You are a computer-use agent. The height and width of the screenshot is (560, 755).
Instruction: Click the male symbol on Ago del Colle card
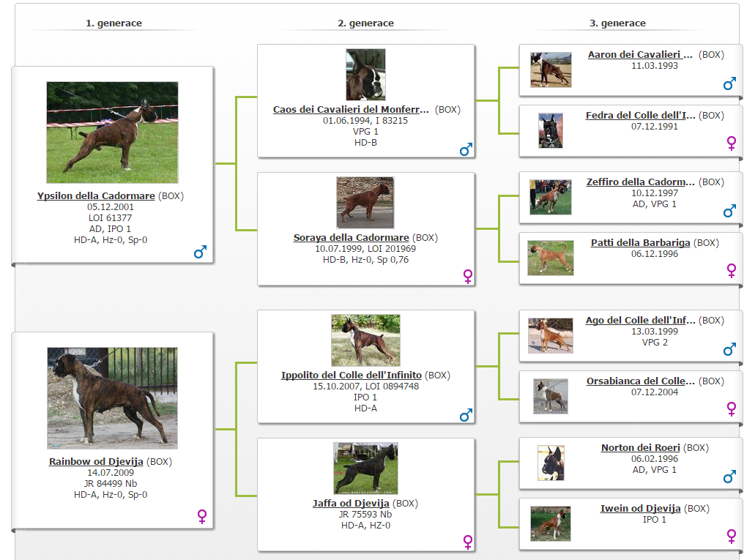tap(729, 349)
